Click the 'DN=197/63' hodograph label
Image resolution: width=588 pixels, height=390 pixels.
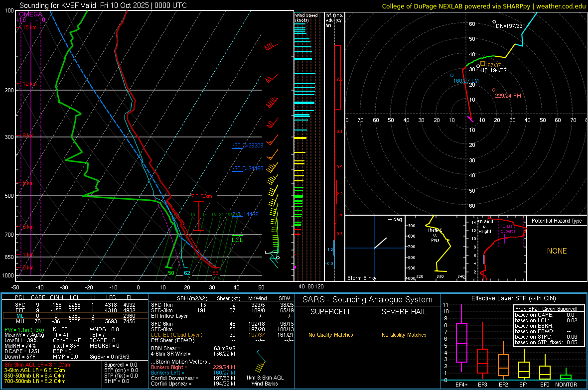click(509, 26)
